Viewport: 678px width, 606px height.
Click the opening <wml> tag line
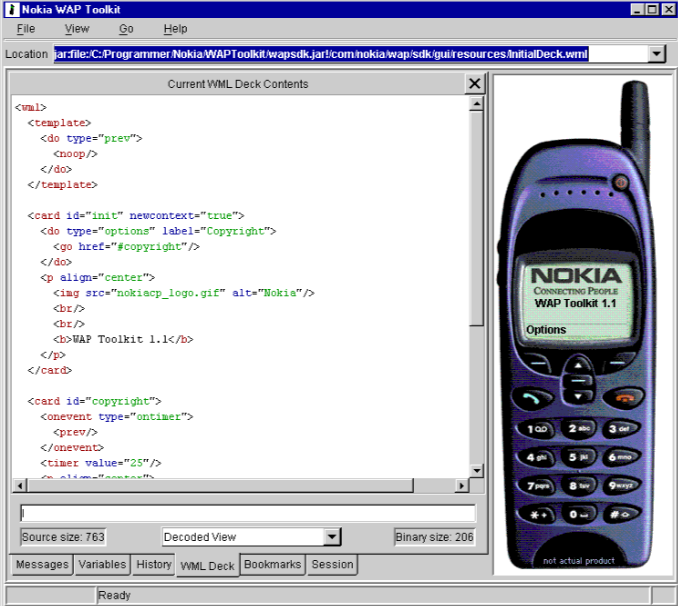pyautogui.click(x=31, y=107)
